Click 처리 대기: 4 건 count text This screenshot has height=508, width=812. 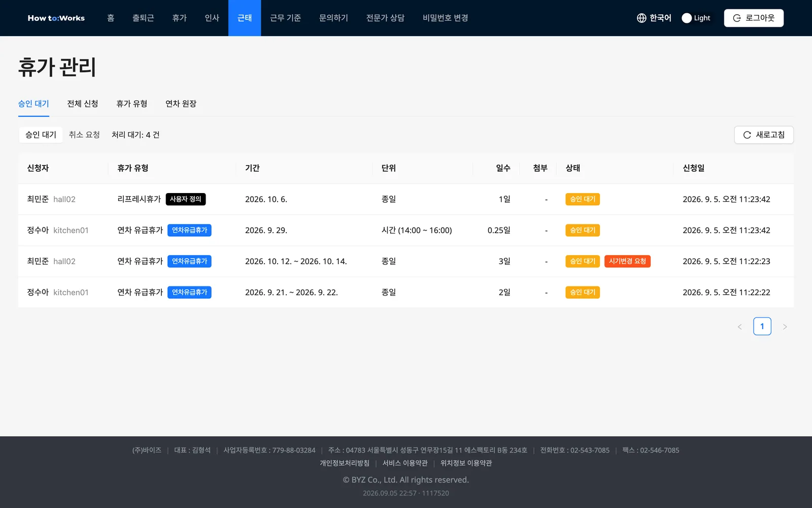tap(136, 135)
